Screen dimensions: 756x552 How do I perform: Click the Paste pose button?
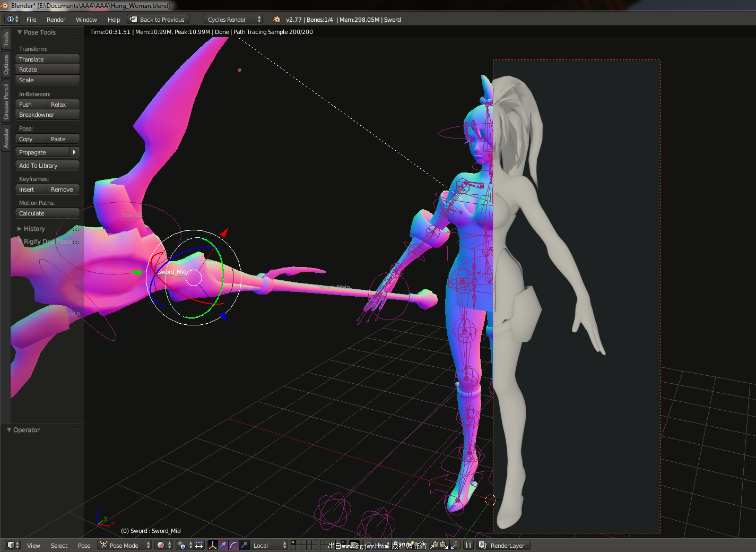63,139
